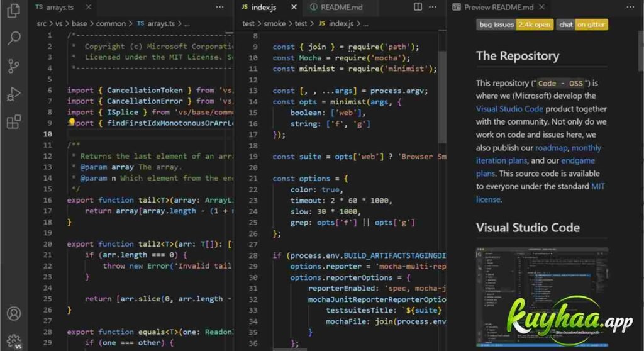This screenshot has width=644, height=351.
Task: Open the endgame plans link
Action: (x=578, y=160)
